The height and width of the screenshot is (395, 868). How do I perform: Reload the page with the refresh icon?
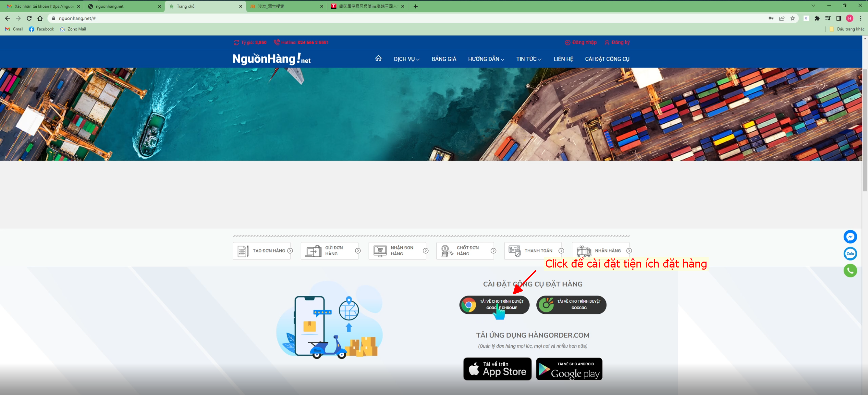tap(29, 18)
